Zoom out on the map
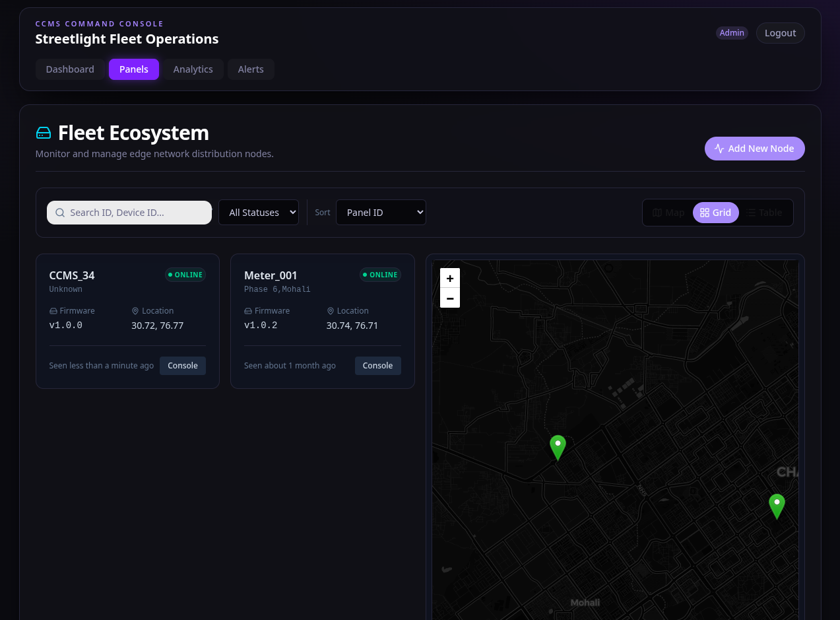This screenshot has width=840, height=620. click(450, 298)
